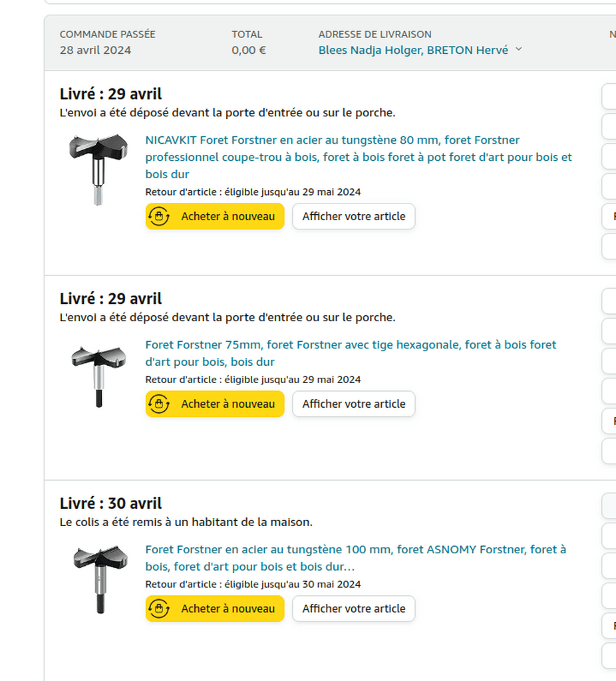Click the buy-again icon for the 75mm Forstner bit
616x681 pixels.
(x=159, y=404)
